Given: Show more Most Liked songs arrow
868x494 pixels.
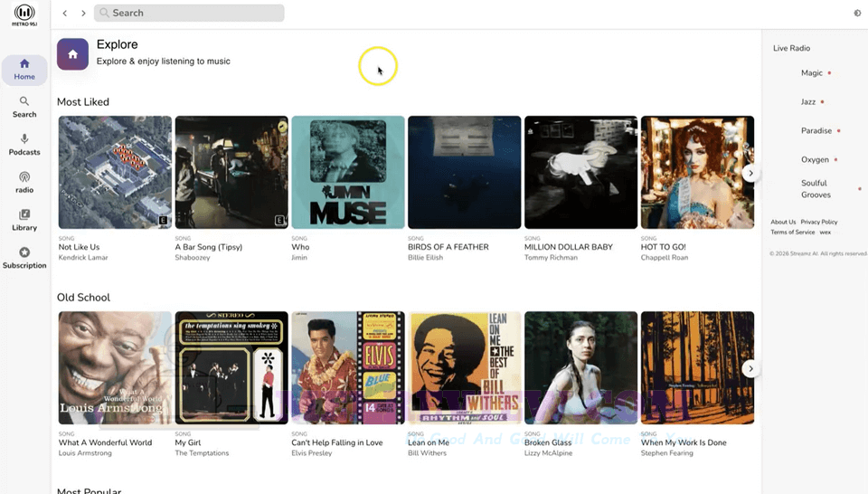Looking at the screenshot, I should tap(750, 174).
